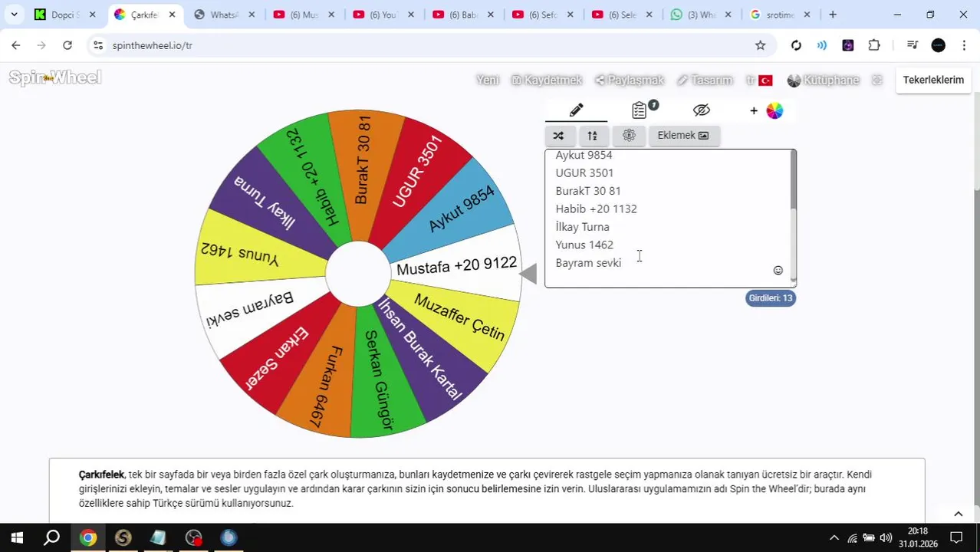Click the Spin Wheel logo
Viewport: 980px width, 552px height.
55,77
